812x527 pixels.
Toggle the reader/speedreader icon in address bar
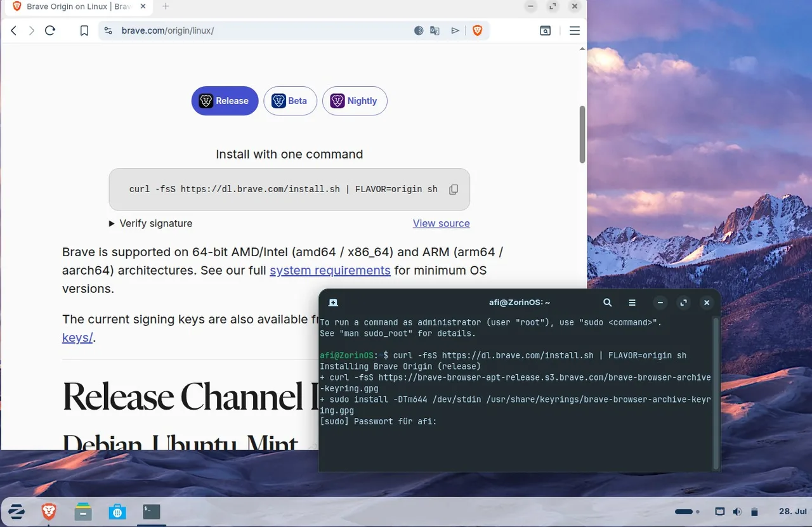click(x=419, y=30)
